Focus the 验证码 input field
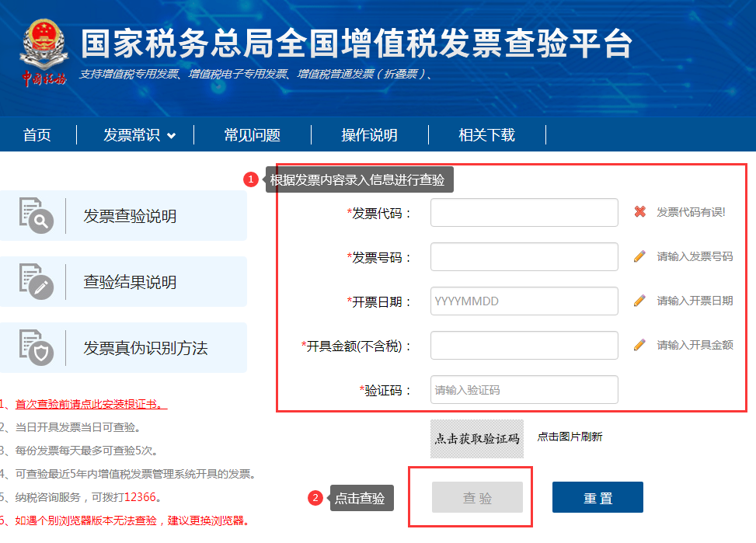 click(524, 390)
